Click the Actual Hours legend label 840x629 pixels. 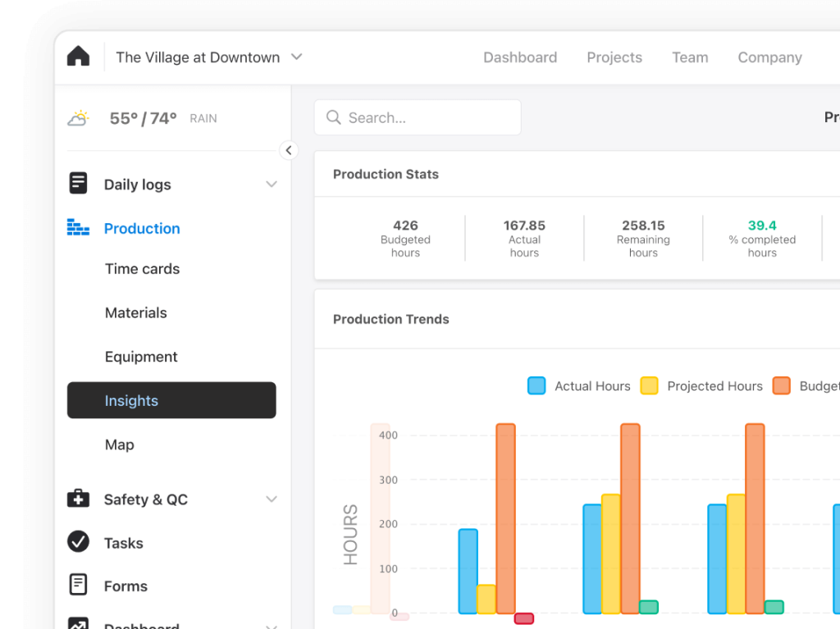(592, 386)
